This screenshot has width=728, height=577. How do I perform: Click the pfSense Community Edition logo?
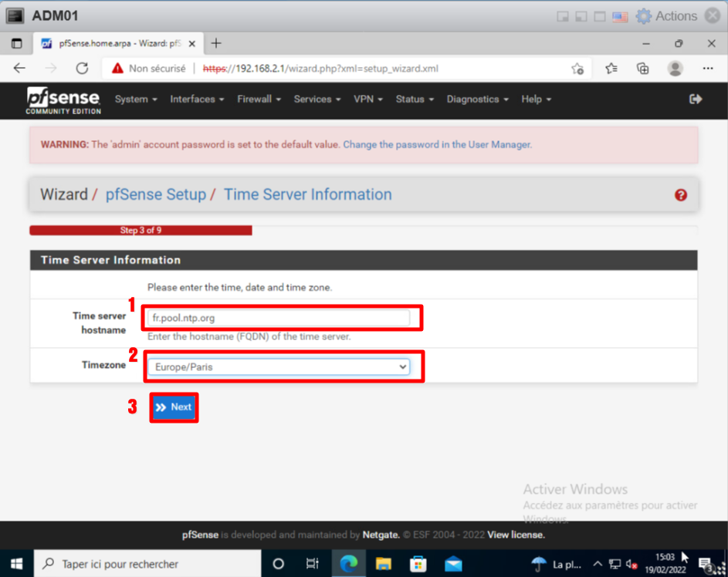coord(63,100)
